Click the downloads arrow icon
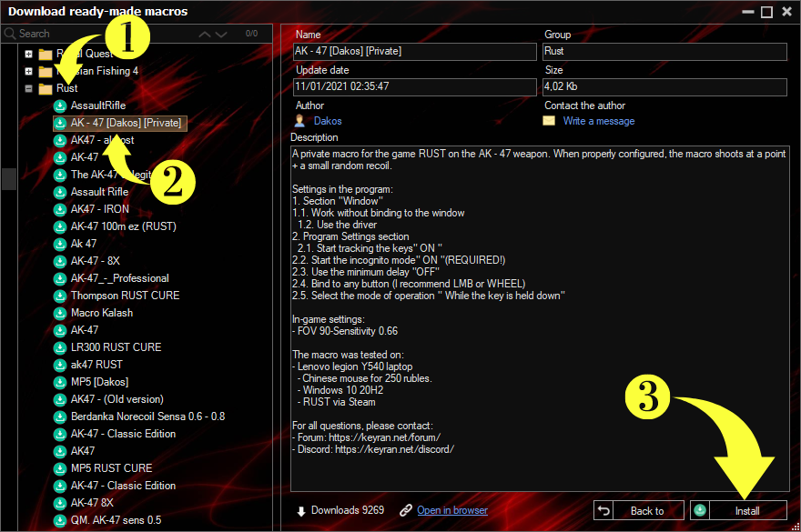 (301, 511)
